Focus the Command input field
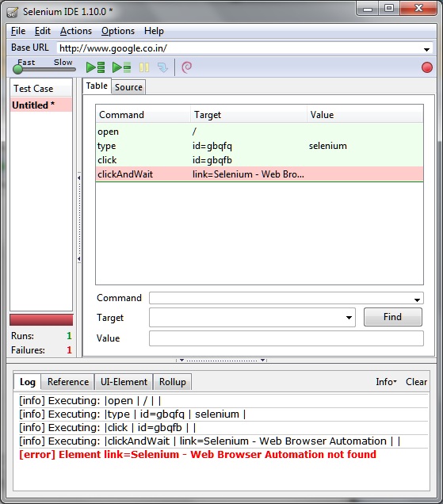Screen dimensions: 443x504 coord(281,298)
